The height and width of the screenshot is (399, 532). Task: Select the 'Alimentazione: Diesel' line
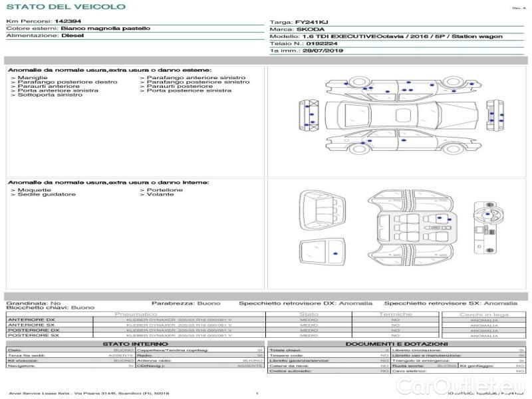[x=45, y=36]
